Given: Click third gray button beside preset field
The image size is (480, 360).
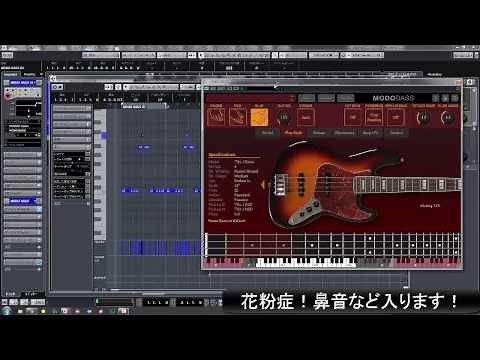Looking at the screenshot, I should (x=346, y=98).
